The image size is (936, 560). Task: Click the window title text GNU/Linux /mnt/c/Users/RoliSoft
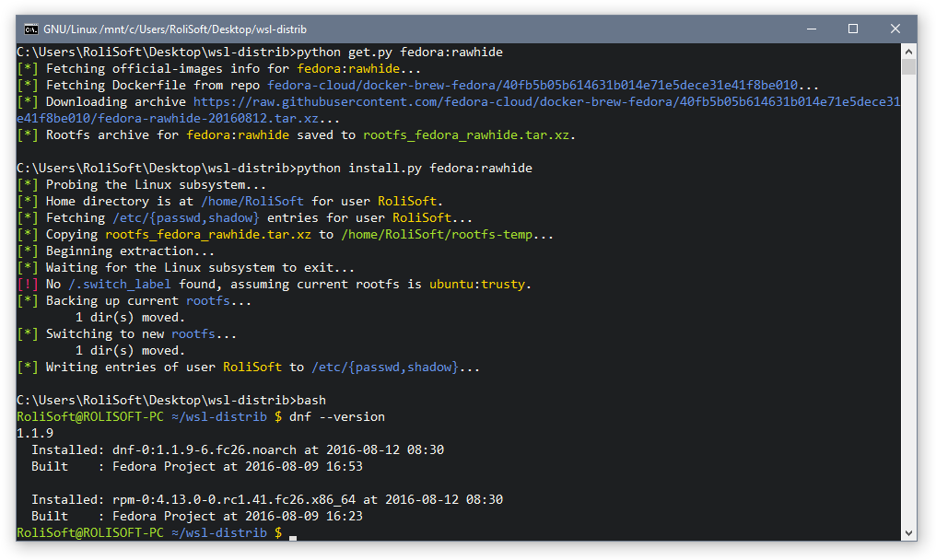(175, 29)
